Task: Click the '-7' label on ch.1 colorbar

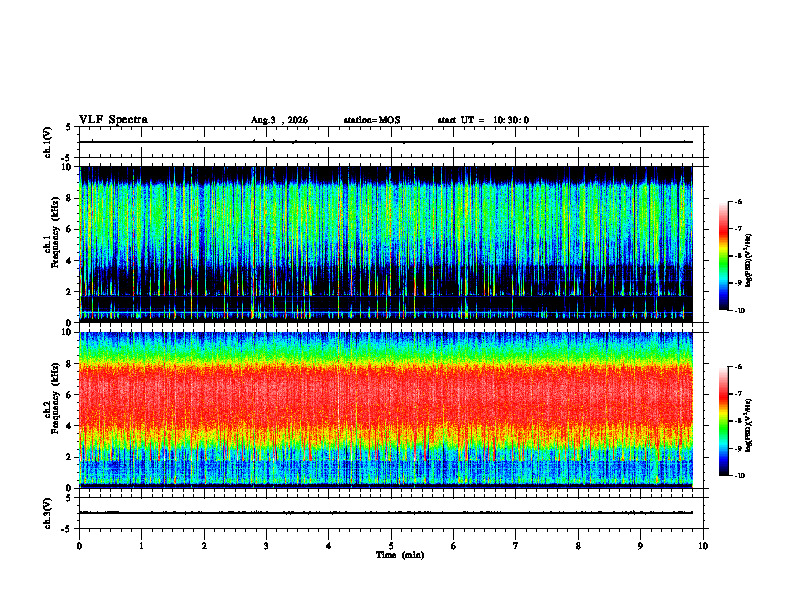Action: [738, 229]
